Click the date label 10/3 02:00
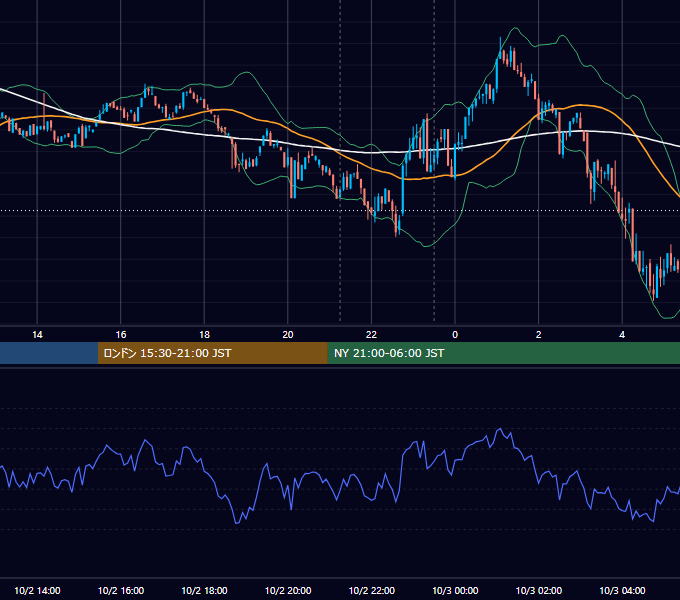 coord(539,590)
